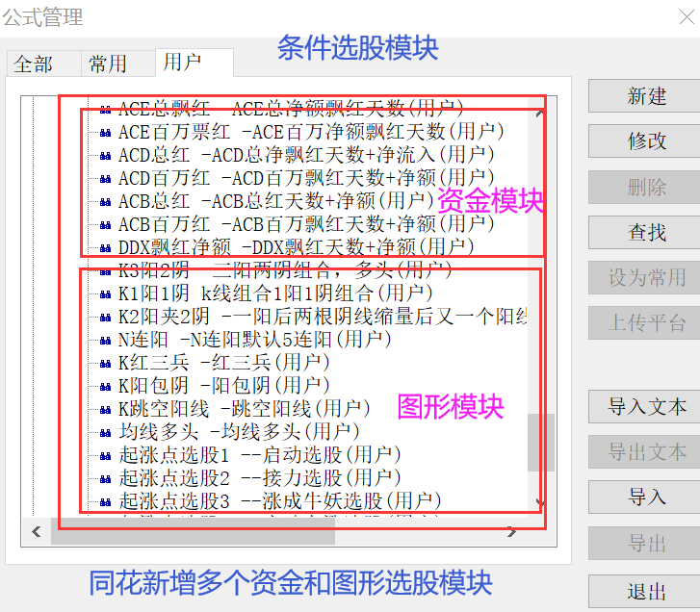Select the ACE百万票红 formula row
Viewport: 700px width, 612px height.
click(311, 133)
